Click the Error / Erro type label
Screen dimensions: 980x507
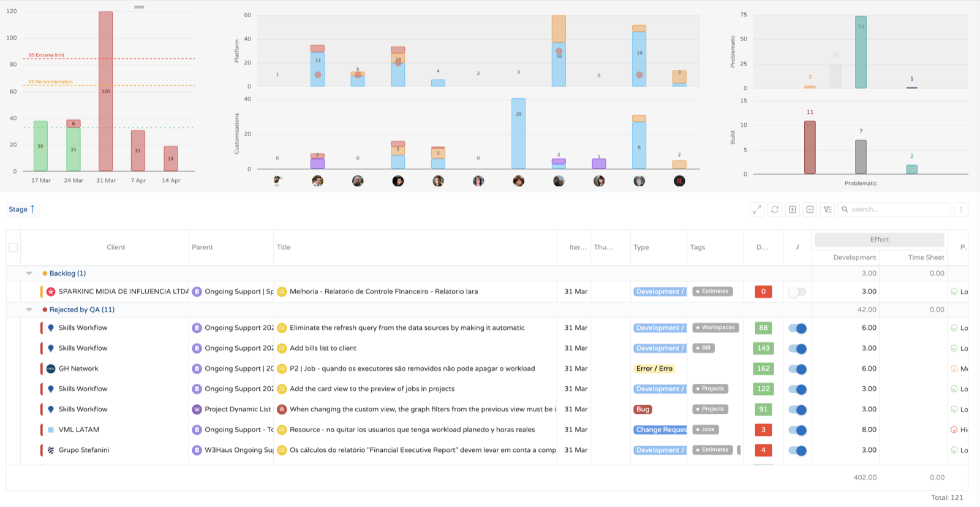coord(654,369)
